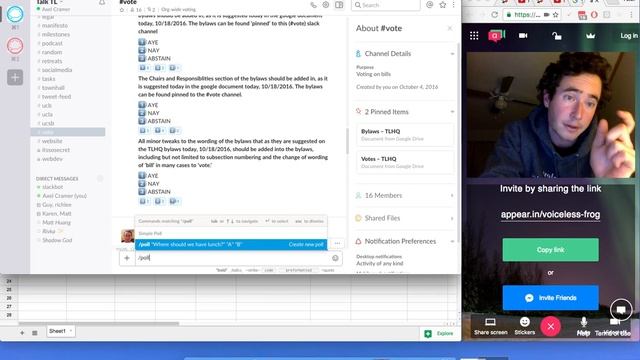640x360 pixels.
Task: Click the appear.in video camera icon
Action: 523,36
